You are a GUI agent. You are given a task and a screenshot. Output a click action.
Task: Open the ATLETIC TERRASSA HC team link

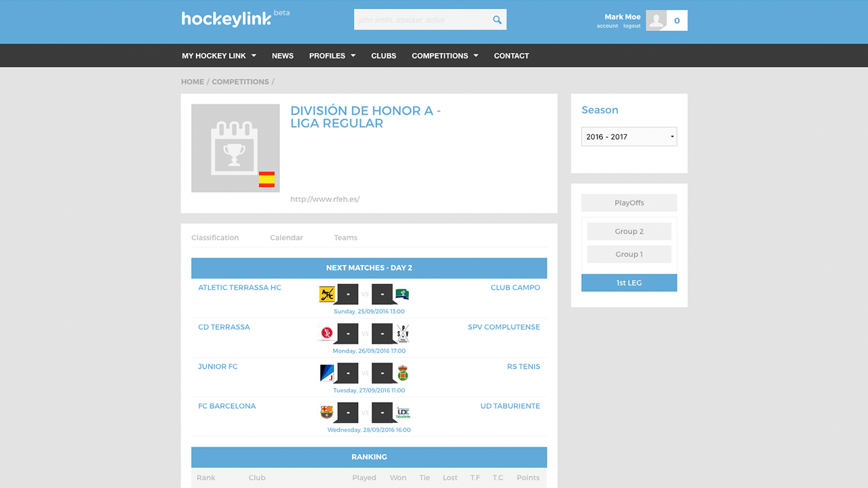[x=239, y=287]
